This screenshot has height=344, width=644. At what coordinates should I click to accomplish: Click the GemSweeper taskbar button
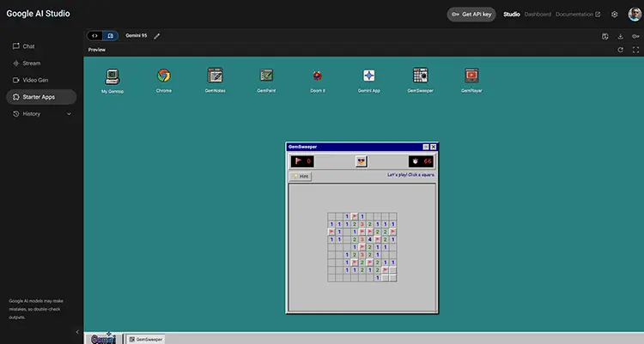[145, 339]
